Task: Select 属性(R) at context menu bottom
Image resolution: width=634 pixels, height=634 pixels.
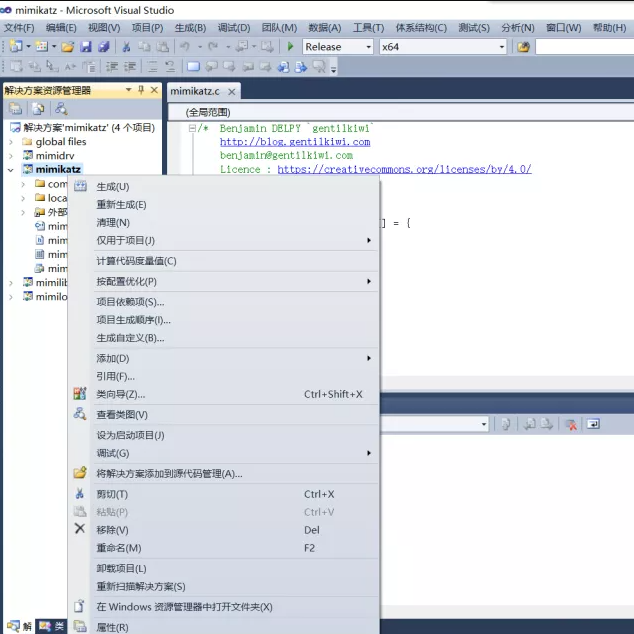Action: click(224, 627)
